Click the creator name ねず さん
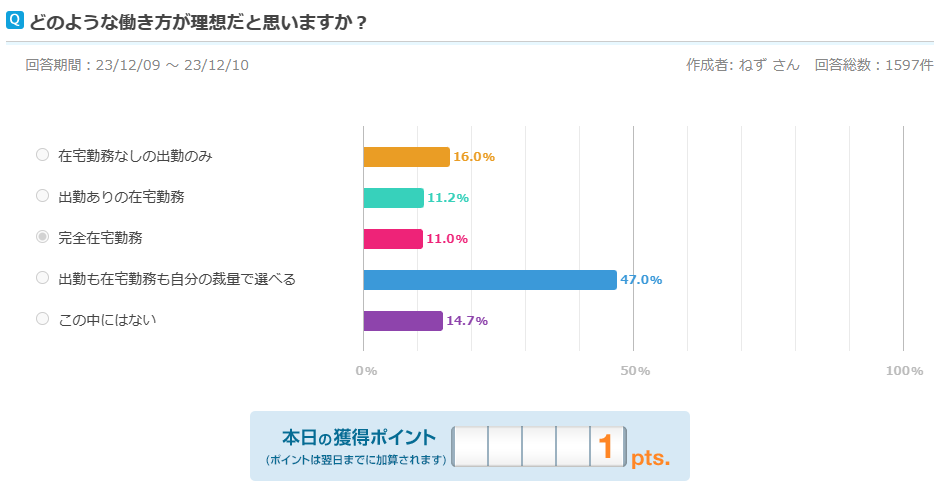The image size is (940, 486). [769, 65]
